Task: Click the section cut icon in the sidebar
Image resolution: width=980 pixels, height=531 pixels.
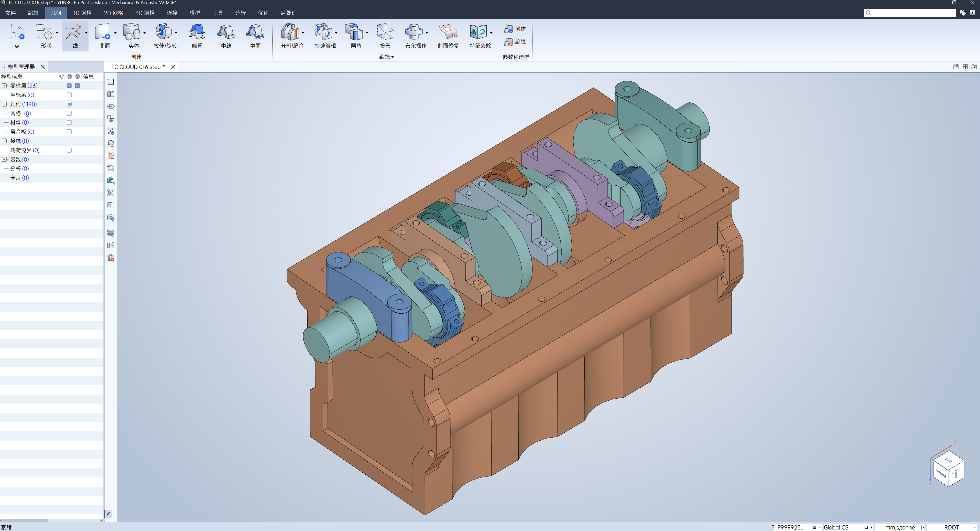Action: click(111, 205)
